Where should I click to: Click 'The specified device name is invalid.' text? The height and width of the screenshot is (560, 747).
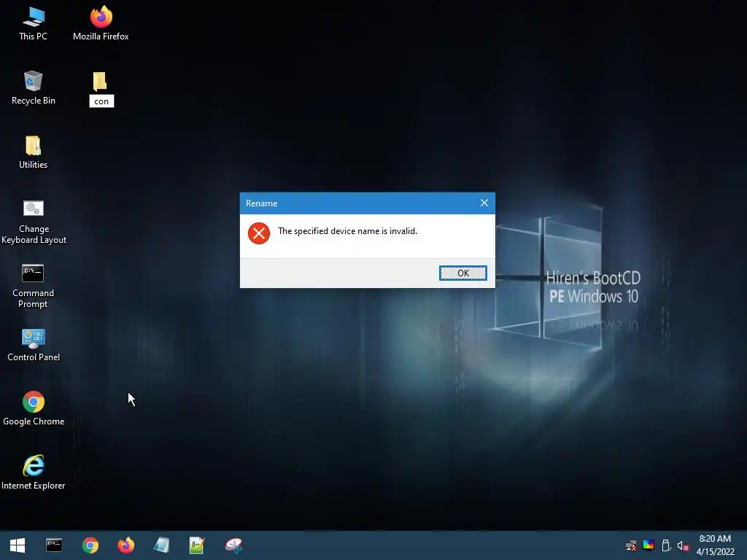347,231
